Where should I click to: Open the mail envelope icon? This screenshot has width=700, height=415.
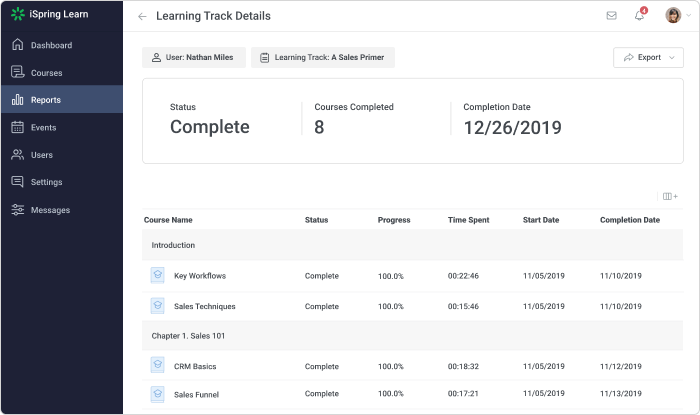[612, 16]
